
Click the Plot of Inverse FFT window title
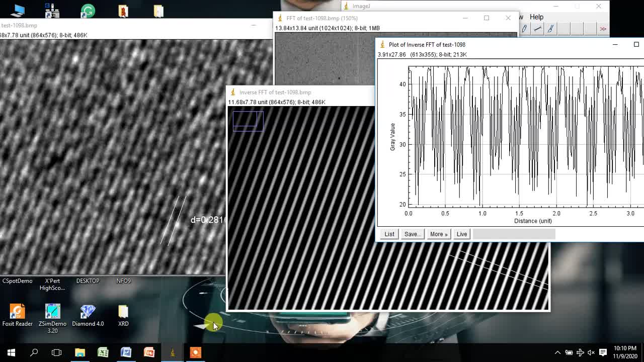point(427,44)
